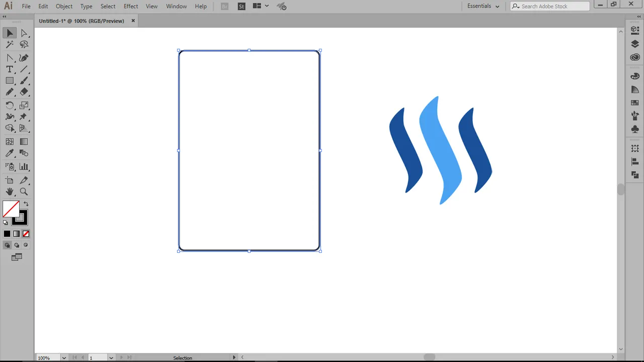Open Arrange Documents dropdown

(261, 6)
